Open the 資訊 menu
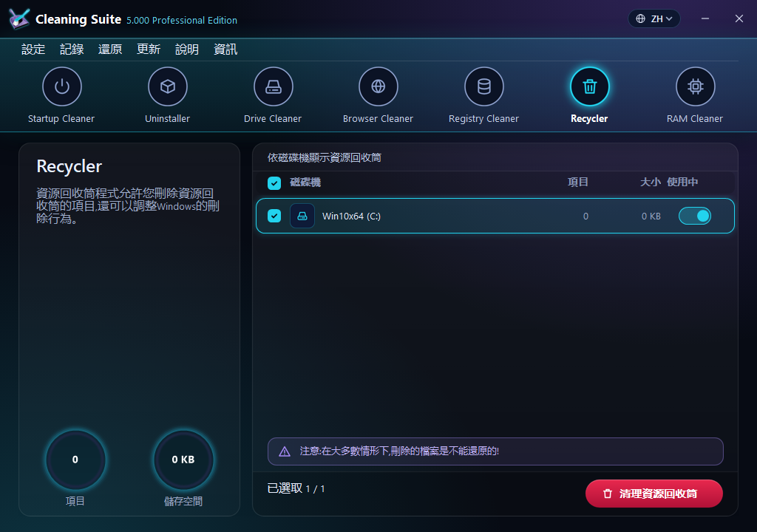Image resolution: width=757 pixels, height=532 pixels. [225, 50]
